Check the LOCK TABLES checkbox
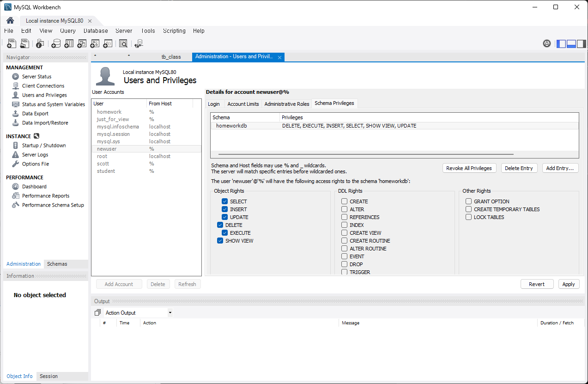This screenshot has width=588, height=384. point(469,217)
